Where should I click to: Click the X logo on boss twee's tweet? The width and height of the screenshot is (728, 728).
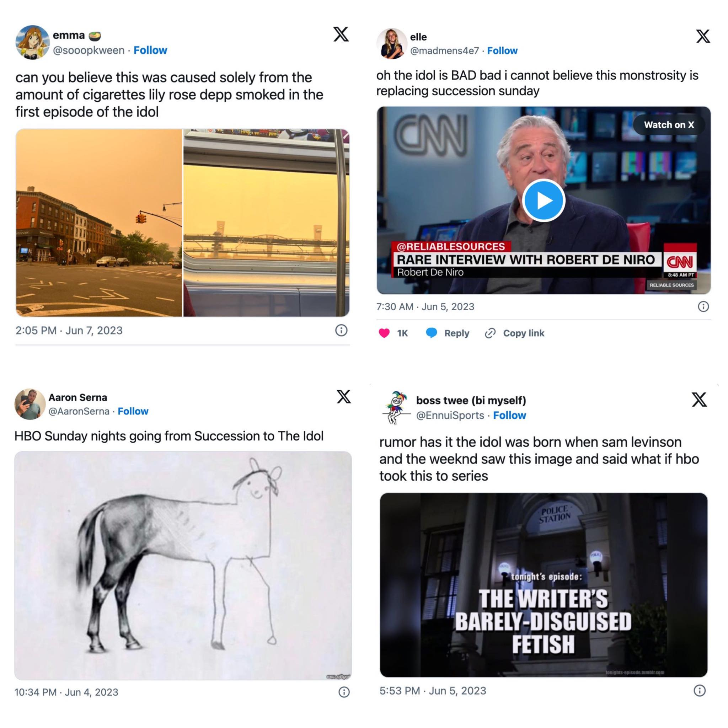[x=699, y=400]
